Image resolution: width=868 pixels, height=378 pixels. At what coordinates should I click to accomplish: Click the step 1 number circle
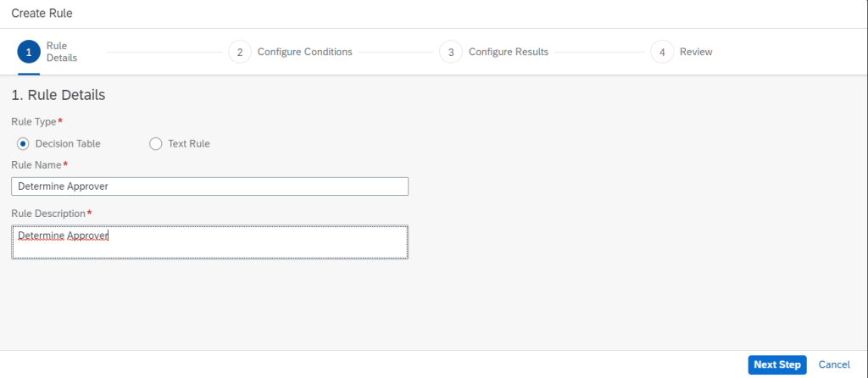tap(29, 52)
